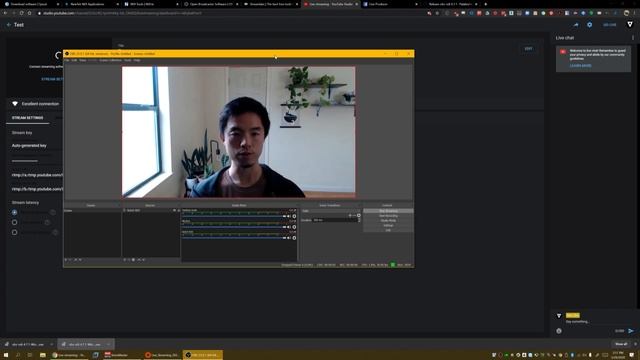Click help icon beside first latency option
This screenshot has width=640, height=360.
click(53, 212)
